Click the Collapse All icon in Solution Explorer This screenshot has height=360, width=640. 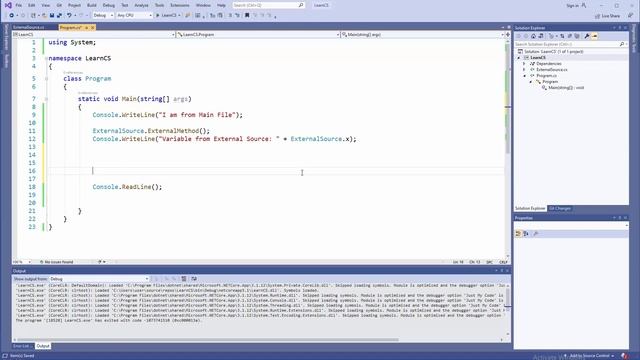coord(570,36)
